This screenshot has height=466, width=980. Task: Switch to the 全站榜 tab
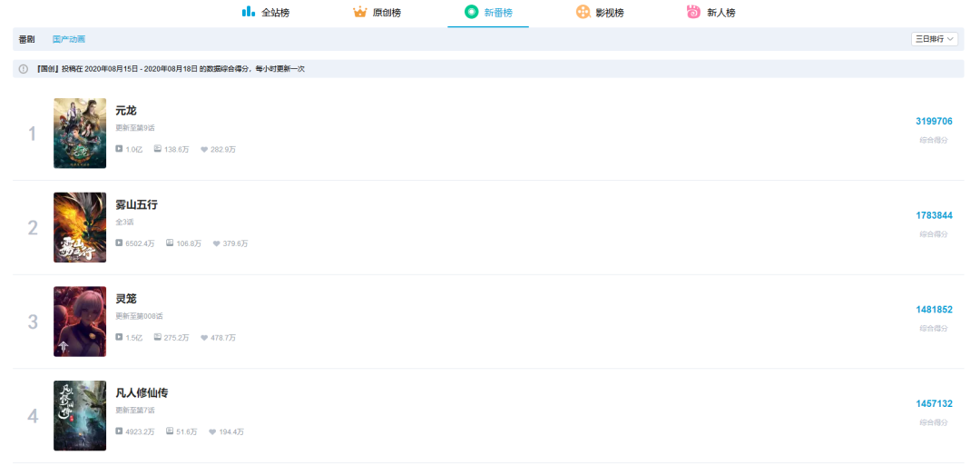tap(275, 13)
